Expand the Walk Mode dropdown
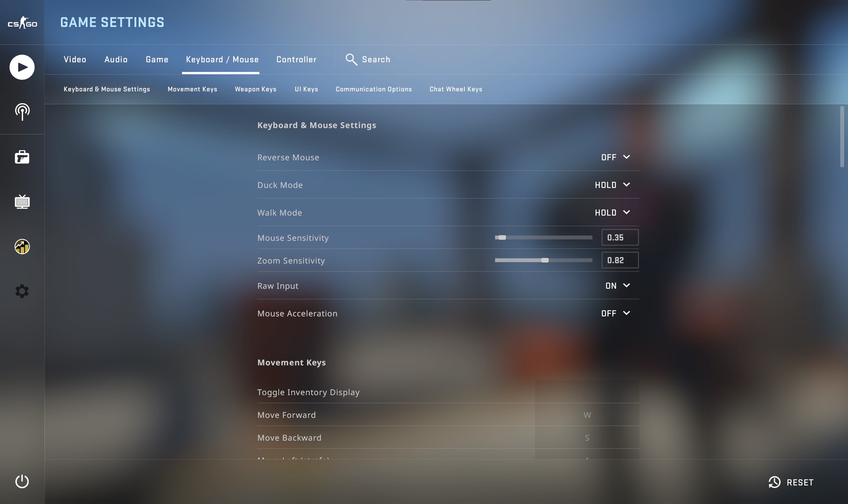Viewport: 848px width, 504px height. 612,212
